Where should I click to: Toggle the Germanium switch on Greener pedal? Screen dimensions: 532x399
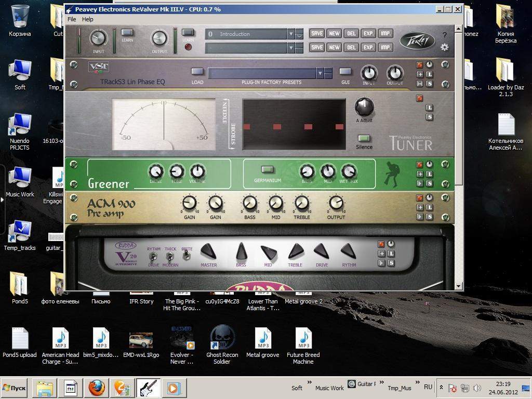coord(268,170)
